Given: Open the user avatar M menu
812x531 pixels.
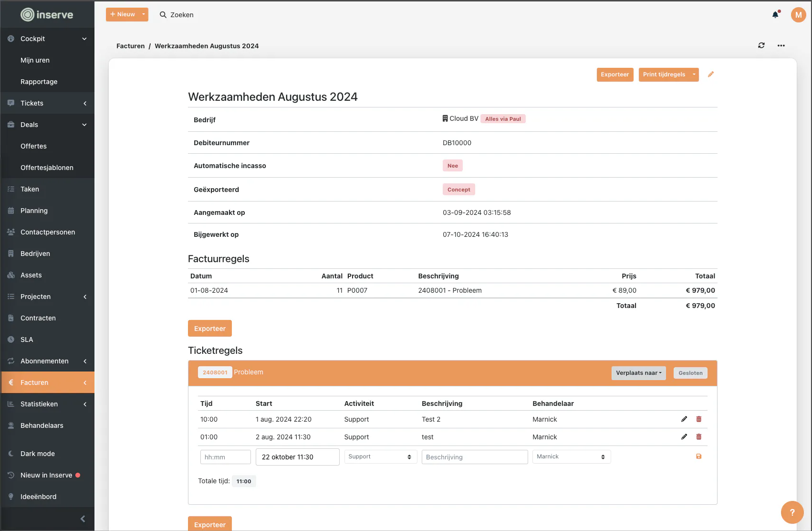Looking at the screenshot, I should [799, 15].
